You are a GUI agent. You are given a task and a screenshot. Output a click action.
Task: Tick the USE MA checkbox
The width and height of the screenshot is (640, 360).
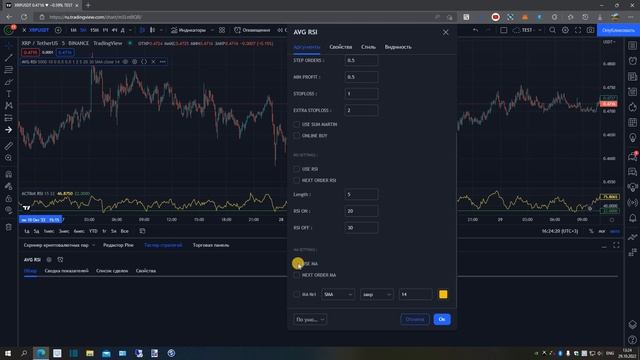[x=297, y=264]
